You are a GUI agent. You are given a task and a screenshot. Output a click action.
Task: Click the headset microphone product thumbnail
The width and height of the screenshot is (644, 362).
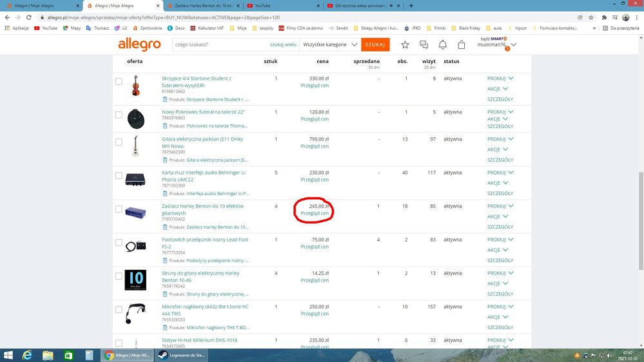pos(135,314)
